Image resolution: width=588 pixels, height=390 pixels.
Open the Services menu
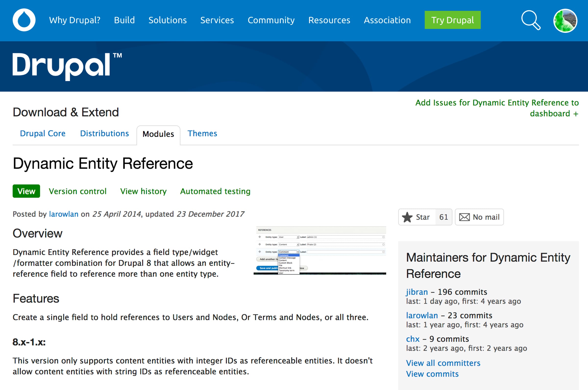click(217, 20)
